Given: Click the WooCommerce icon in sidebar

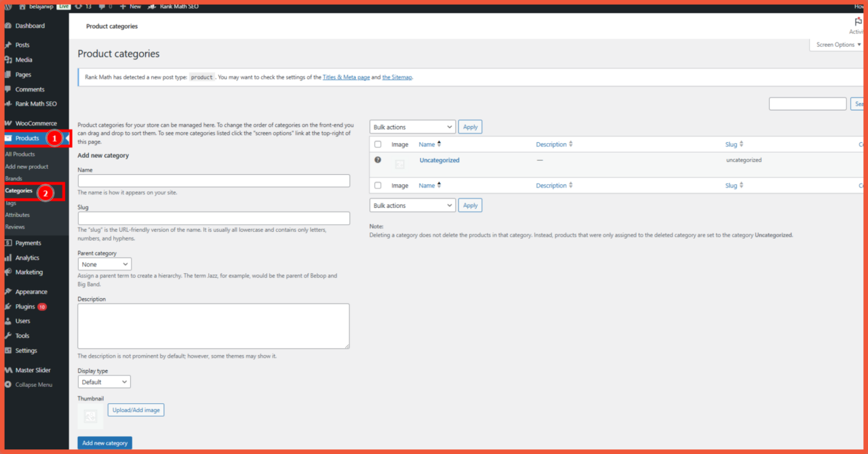Looking at the screenshot, I should click(8, 123).
